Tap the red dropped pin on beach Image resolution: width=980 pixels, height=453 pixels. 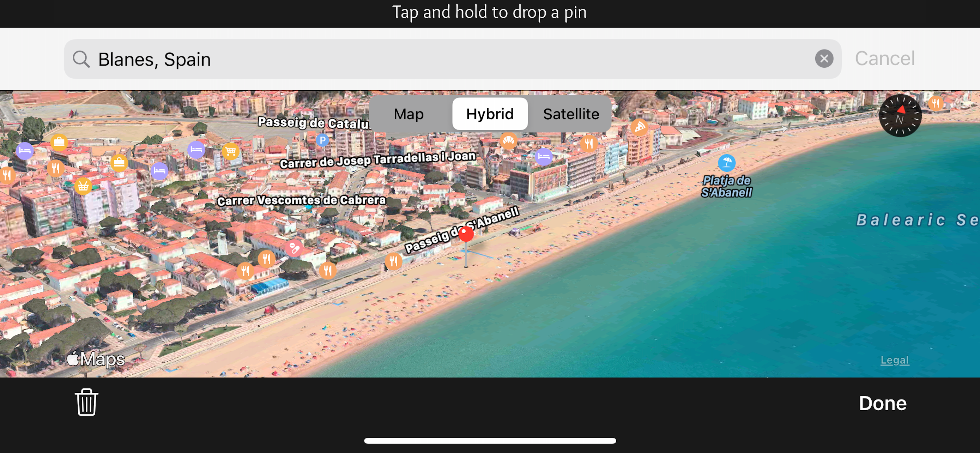[466, 234]
